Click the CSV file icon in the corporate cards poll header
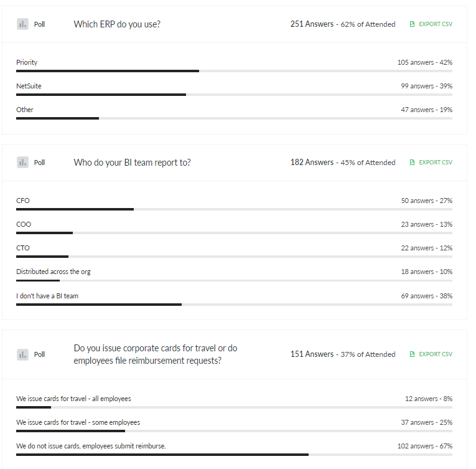Screen dimensions: 476x469 (x=412, y=354)
